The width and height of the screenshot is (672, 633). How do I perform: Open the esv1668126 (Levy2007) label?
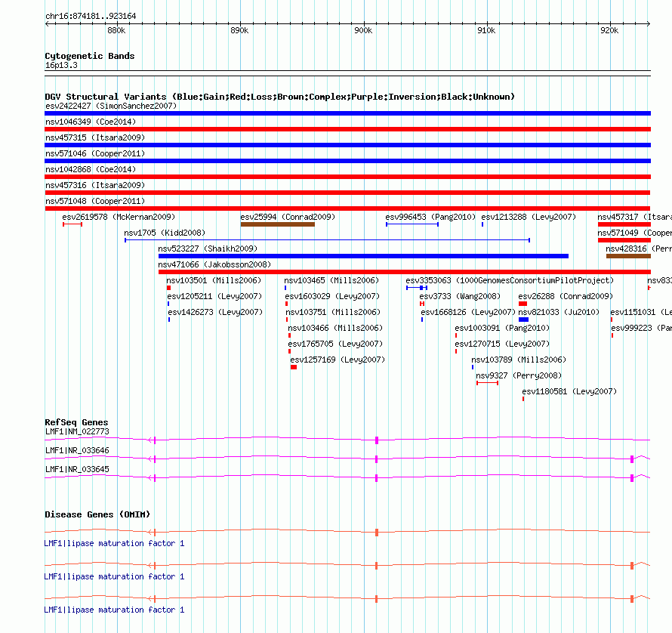coord(468,312)
